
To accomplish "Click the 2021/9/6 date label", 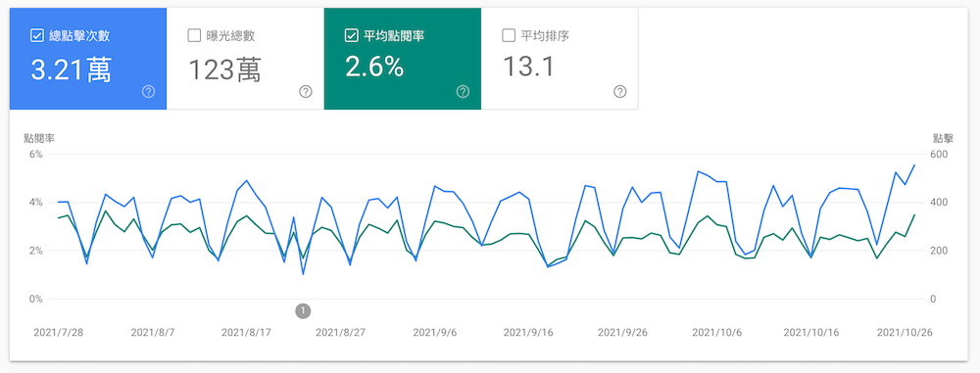I will (435, 333).
